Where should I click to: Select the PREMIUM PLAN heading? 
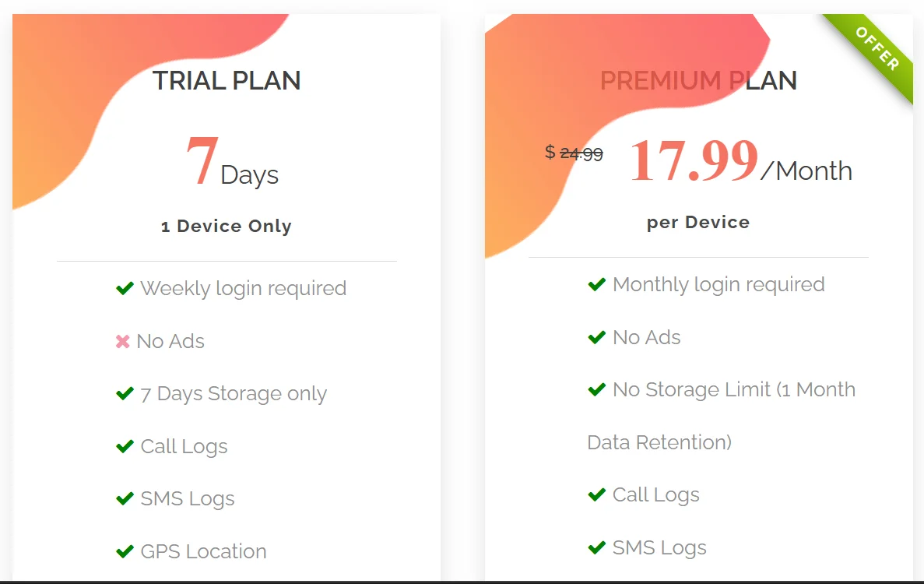point(698,81)
